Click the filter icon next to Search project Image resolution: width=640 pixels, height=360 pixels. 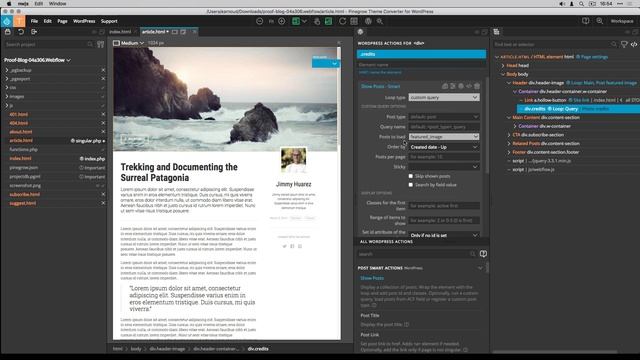click(100, 44)
